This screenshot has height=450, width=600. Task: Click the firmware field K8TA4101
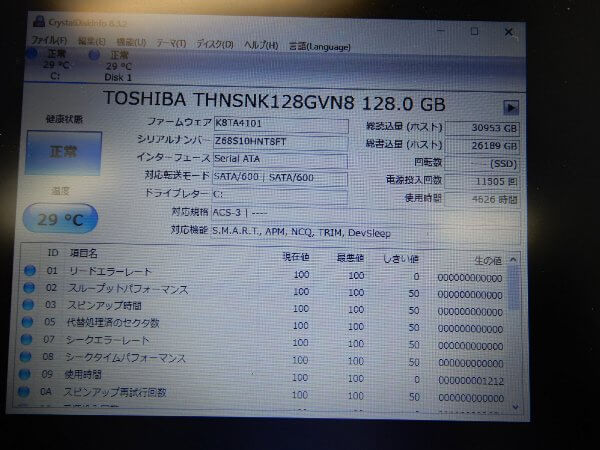[x=280, y=124]
